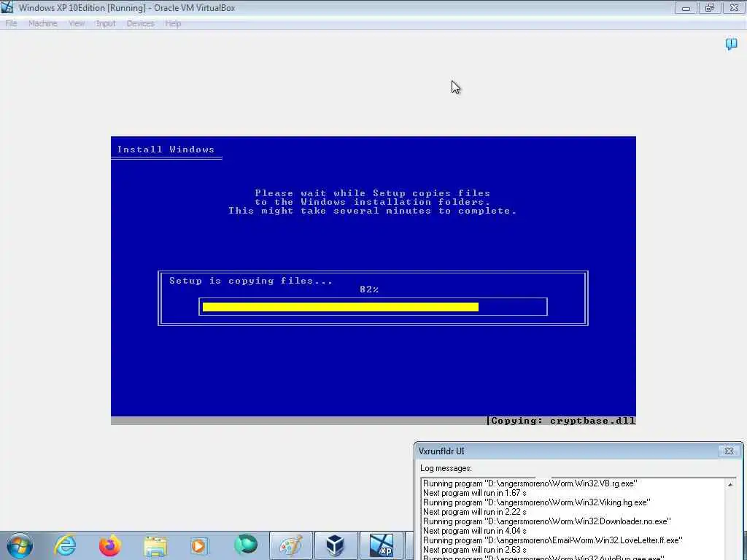Open the Input menu

pos(106,23)
